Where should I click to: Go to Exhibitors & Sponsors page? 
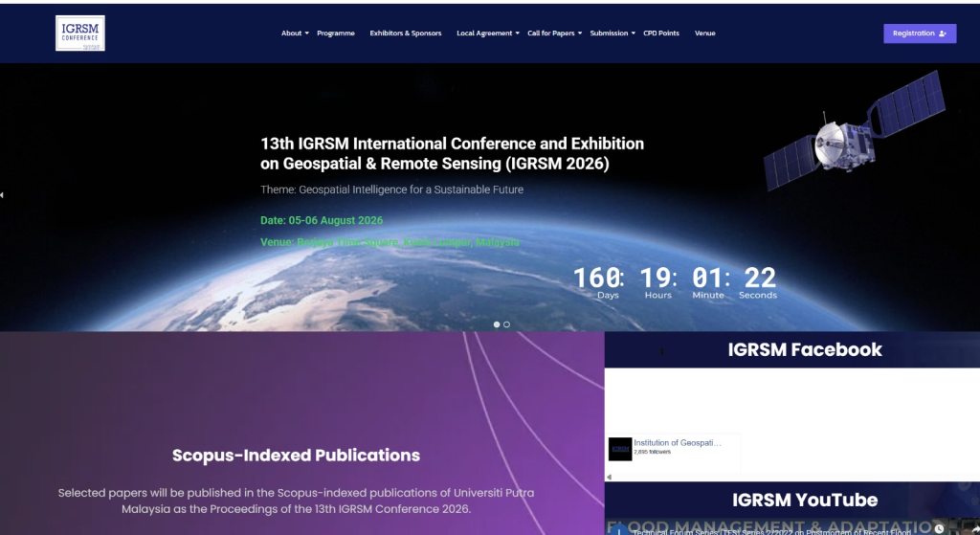point(406,33)
